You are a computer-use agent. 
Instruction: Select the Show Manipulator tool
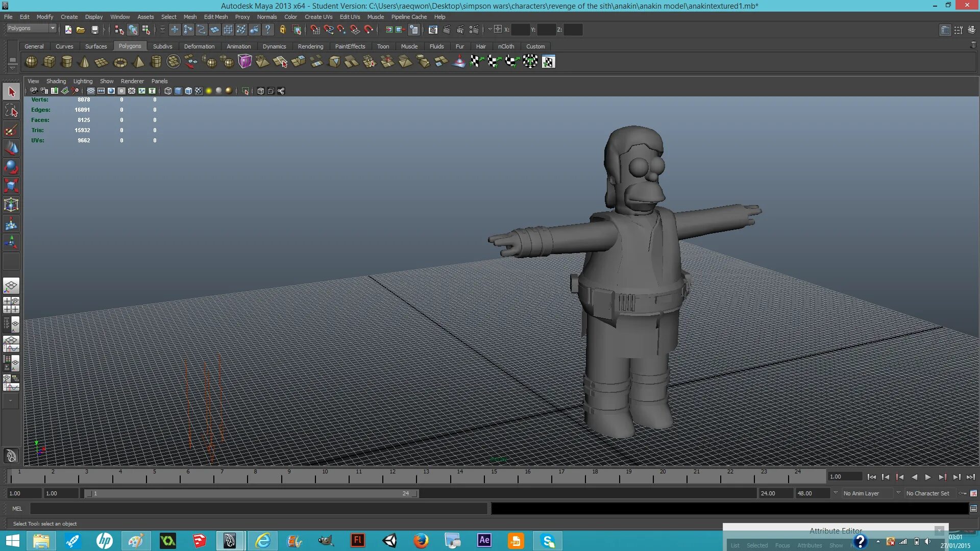11,242
